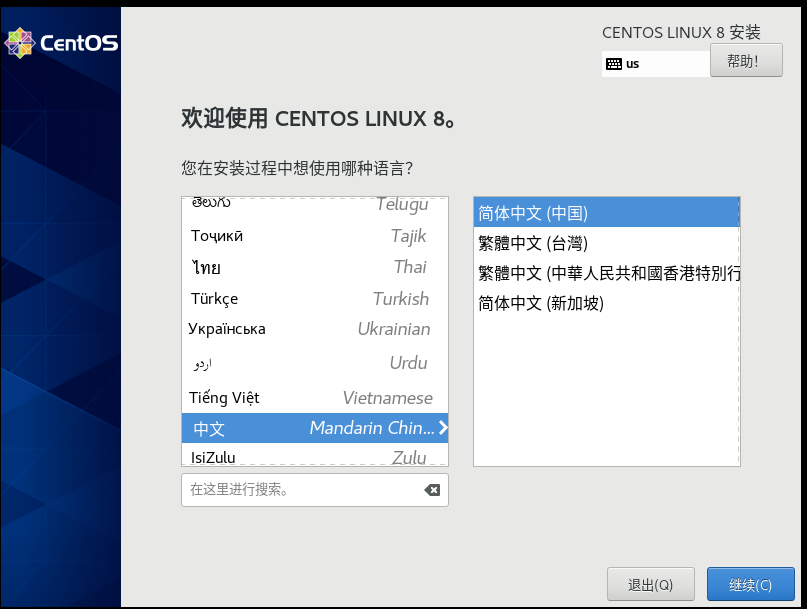Choose Українська (Ukrainian) language

click(x=315, y=329)
